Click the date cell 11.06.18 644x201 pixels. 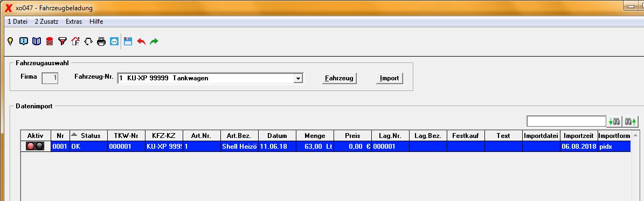(x=277, y=146)
